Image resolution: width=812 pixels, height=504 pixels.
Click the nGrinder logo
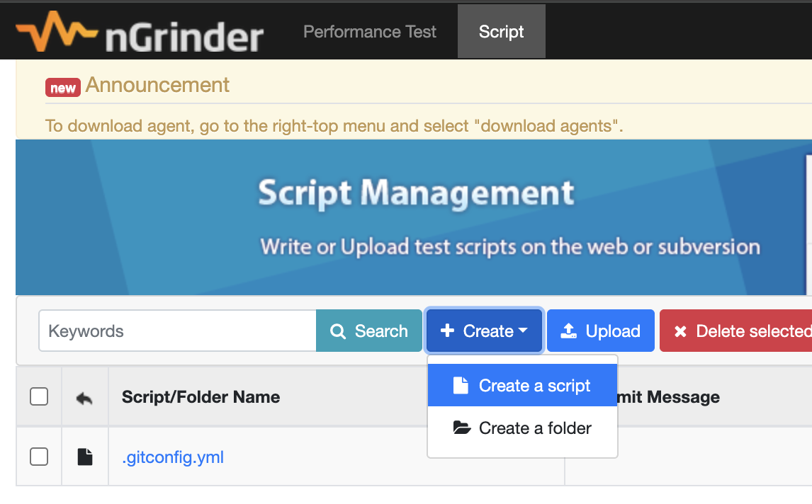140,32
